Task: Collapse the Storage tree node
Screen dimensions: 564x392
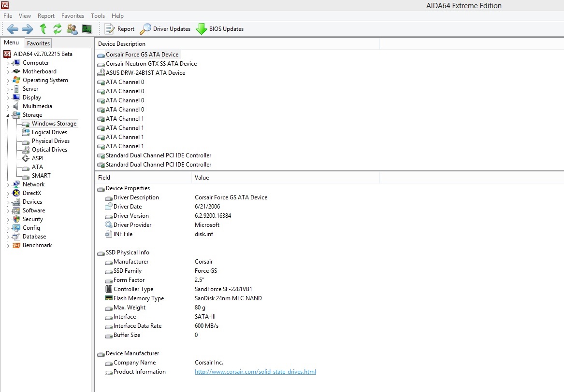Action: coord(8,115)
